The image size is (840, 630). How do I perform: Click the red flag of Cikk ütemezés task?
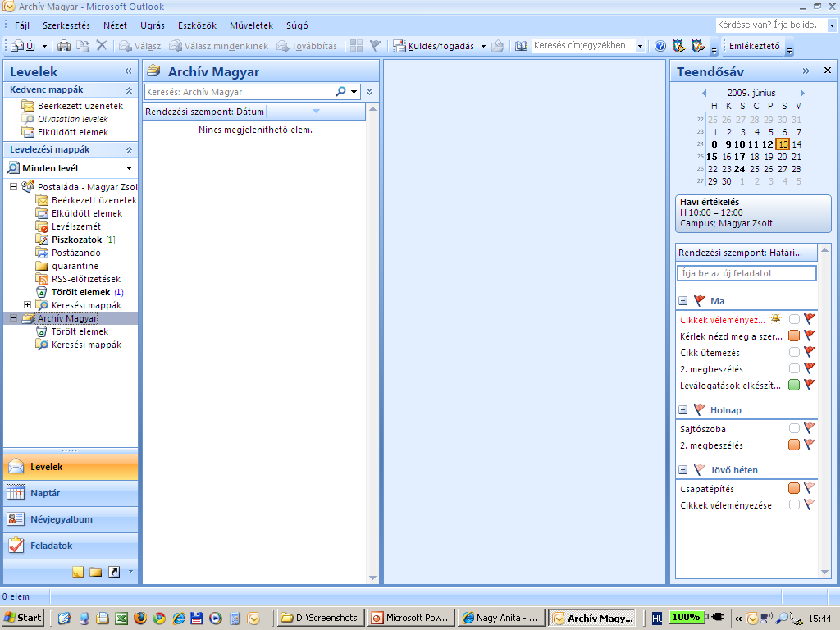pos(809,352)
